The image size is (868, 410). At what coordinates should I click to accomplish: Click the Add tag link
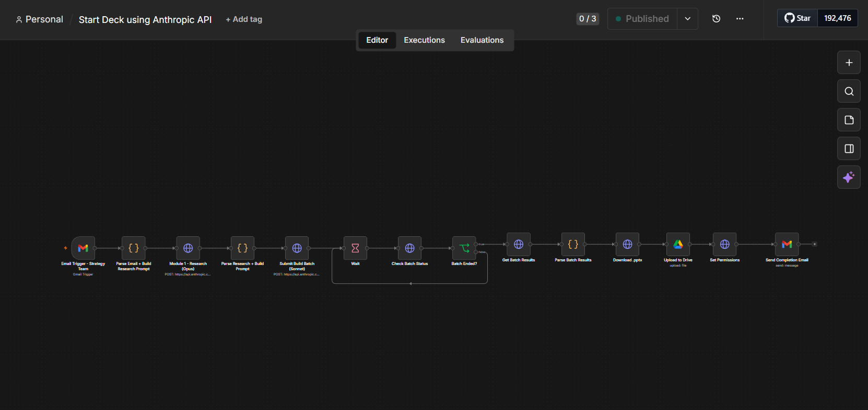pyautogui.click(x=244, y=19)
